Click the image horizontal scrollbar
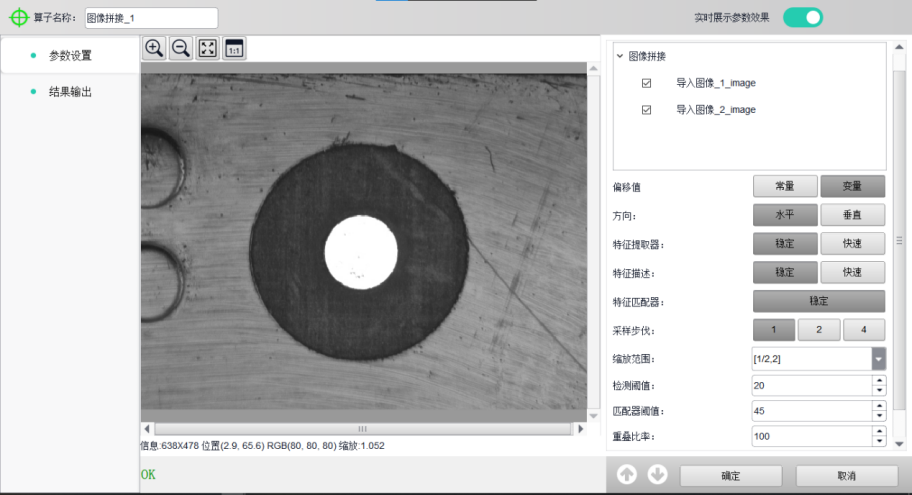The width and height of the screenshot is (912, 495). tap(362, 428)
